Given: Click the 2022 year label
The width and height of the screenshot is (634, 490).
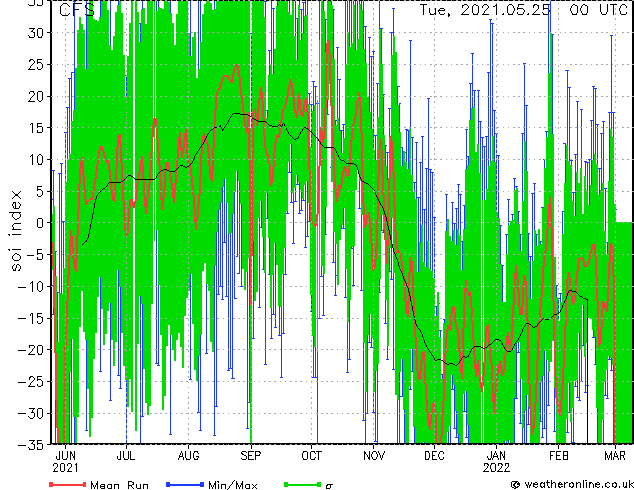Looking at the screenshot, I should coord(497,468).
